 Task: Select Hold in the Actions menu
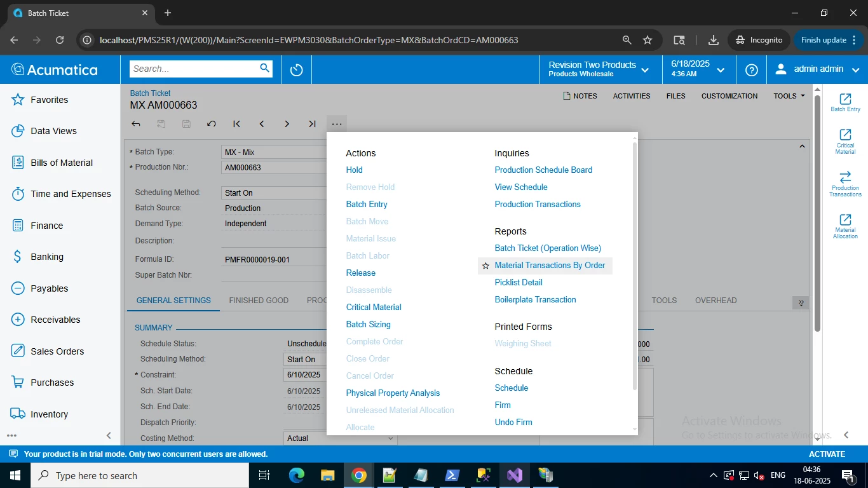click(354, 170)
